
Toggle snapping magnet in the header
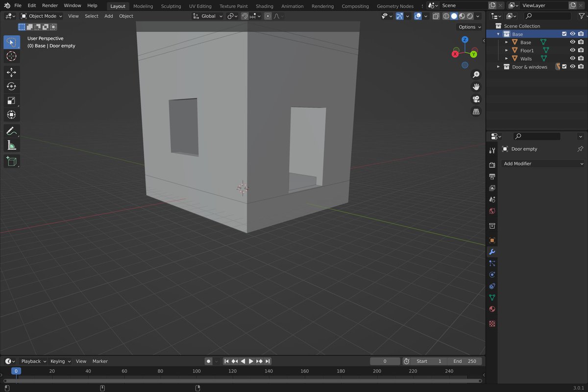(245, 16)
